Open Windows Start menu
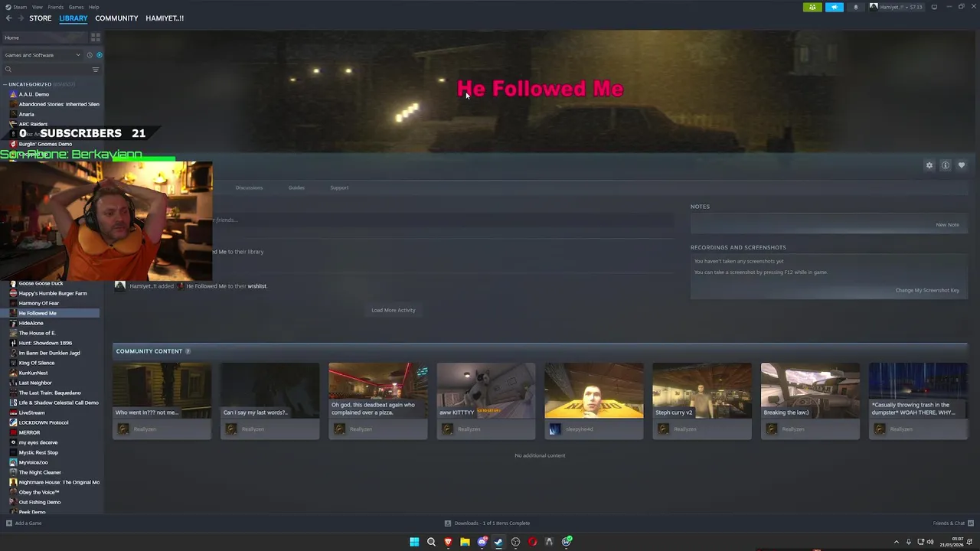 tap(414, 542)
